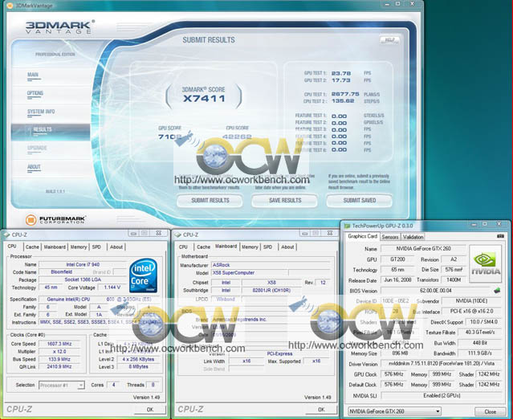Image resolution: width=513 pixels, height=420 pixels.
Task: Click the 3DMark score X7411 value
Action: pyautogui.click(x=204, y=99)
